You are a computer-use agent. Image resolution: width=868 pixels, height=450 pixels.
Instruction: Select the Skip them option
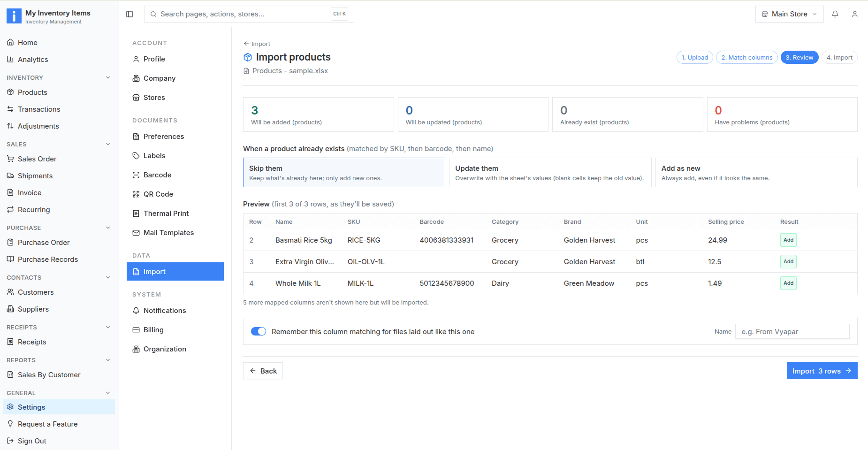[x=344, y=172]
